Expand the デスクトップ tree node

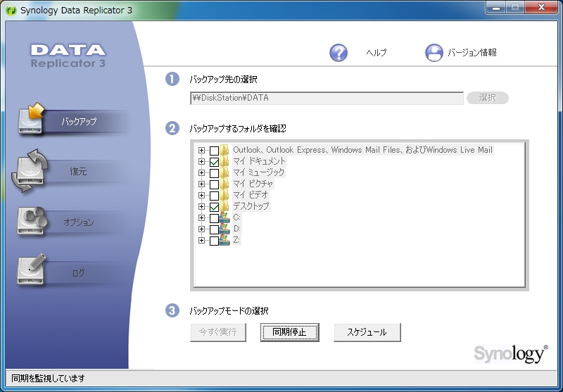tap(201, 207)
